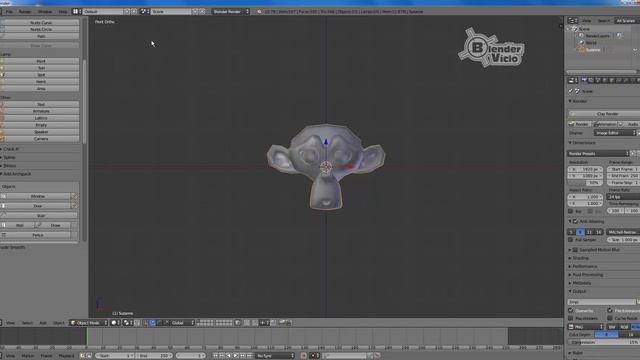Toggle auto keyframe record button
Screen dimensions: 640x360
pyautogui.click(x=303, y=356)
